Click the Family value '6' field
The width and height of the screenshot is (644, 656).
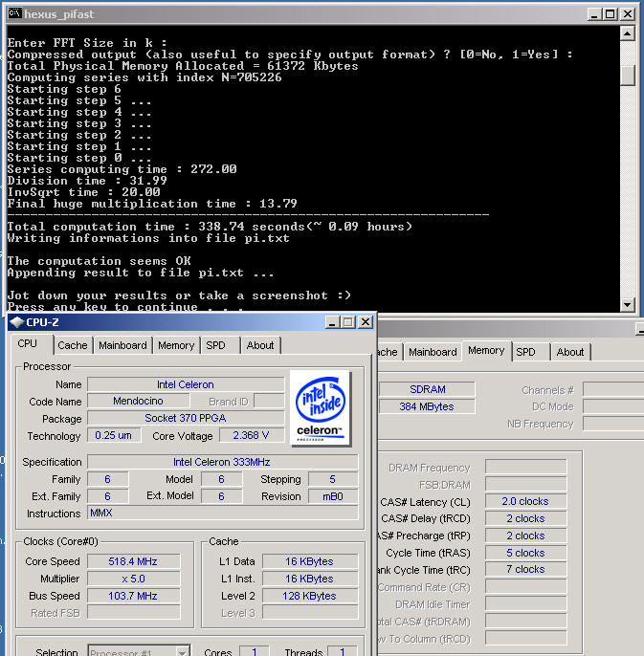107,479
